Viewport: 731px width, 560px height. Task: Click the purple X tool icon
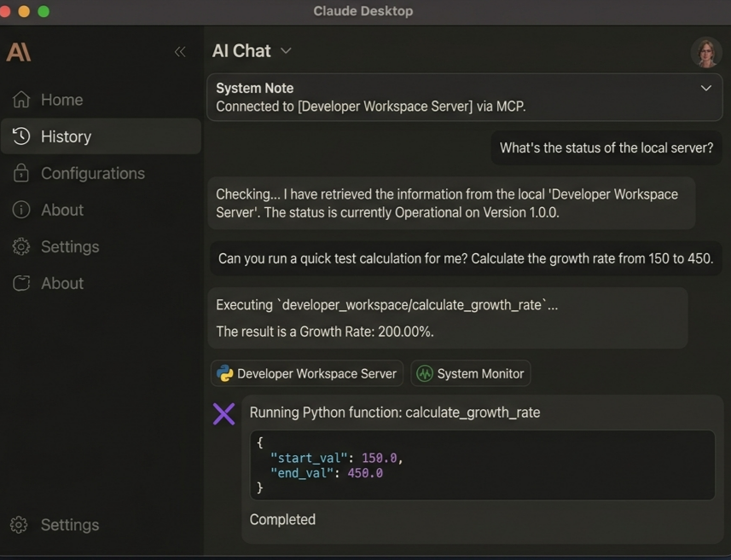pos(223,413)
